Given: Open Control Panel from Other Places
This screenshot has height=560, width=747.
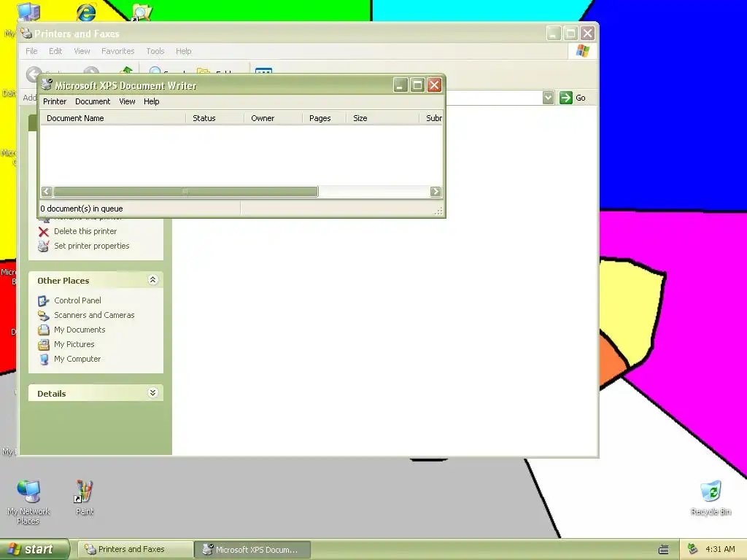Looking at the screenshot, I should coord(77,300).
